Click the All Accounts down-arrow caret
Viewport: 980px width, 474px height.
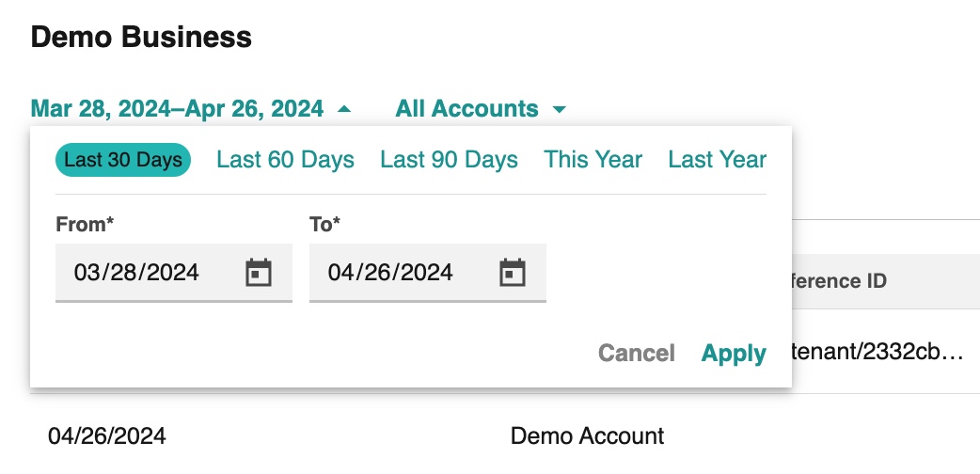tap(560, 110)
